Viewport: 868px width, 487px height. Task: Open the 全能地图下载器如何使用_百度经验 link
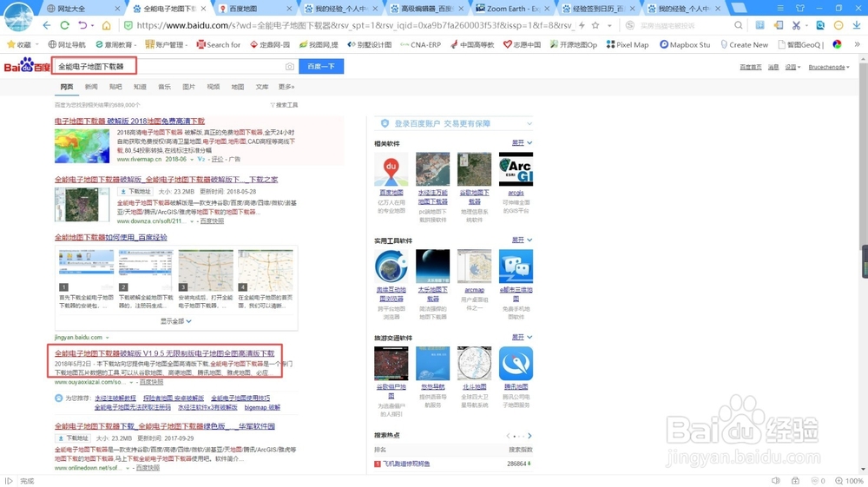coord(111,237)
